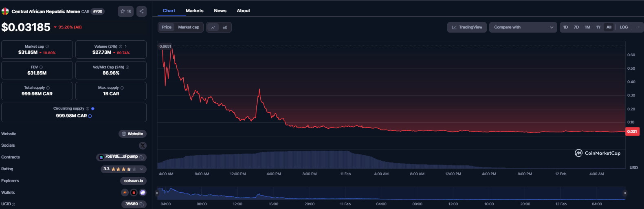Click the share icon next to watchlist
644x209 pixels.
click(141, 11)
